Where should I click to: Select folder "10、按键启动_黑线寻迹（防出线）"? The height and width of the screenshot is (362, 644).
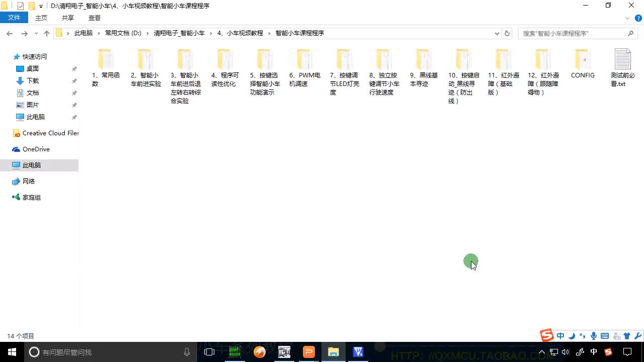(x=463, y=76)
